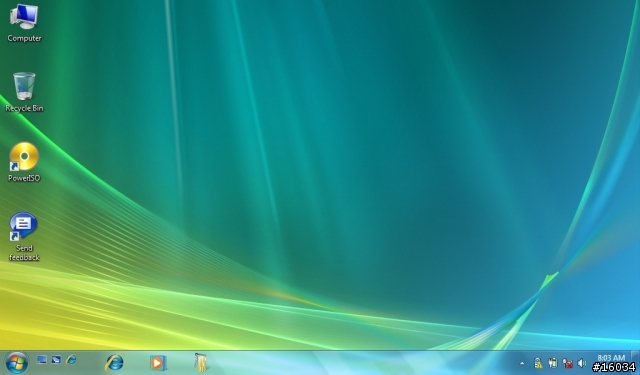This screenshot has width=640, height=375.
Task: Open the Windows Start menu orb
Action: (x=17, y=362)
